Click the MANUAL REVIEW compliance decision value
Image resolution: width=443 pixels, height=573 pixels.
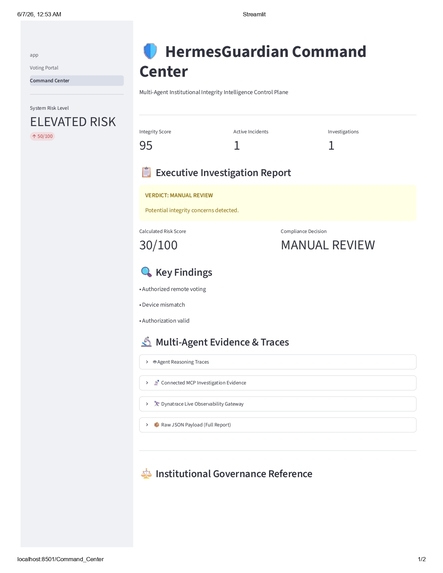pyautogui.click(x=328, y=245)
